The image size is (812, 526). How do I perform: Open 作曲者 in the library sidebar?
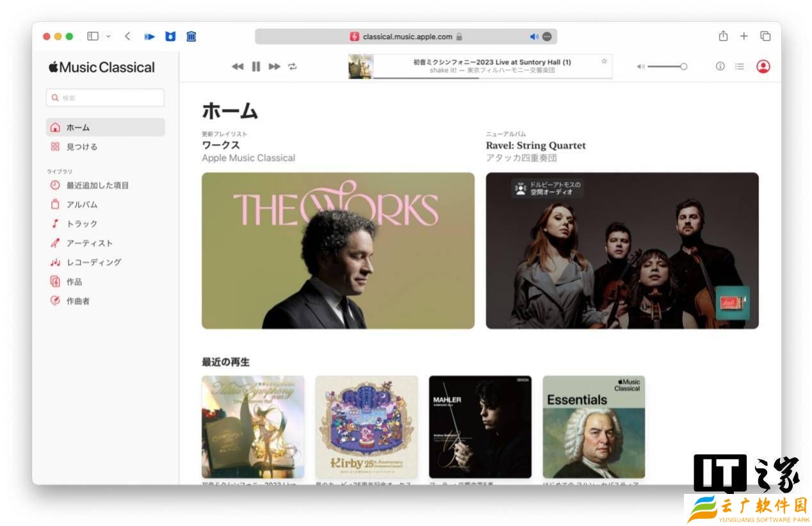click(77, 300)
